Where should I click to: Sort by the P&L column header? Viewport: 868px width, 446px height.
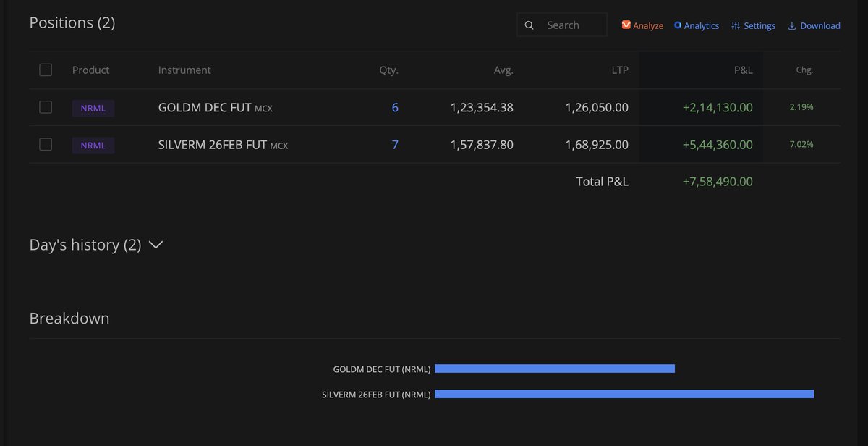pyautogui.click(x=743, y=70)
